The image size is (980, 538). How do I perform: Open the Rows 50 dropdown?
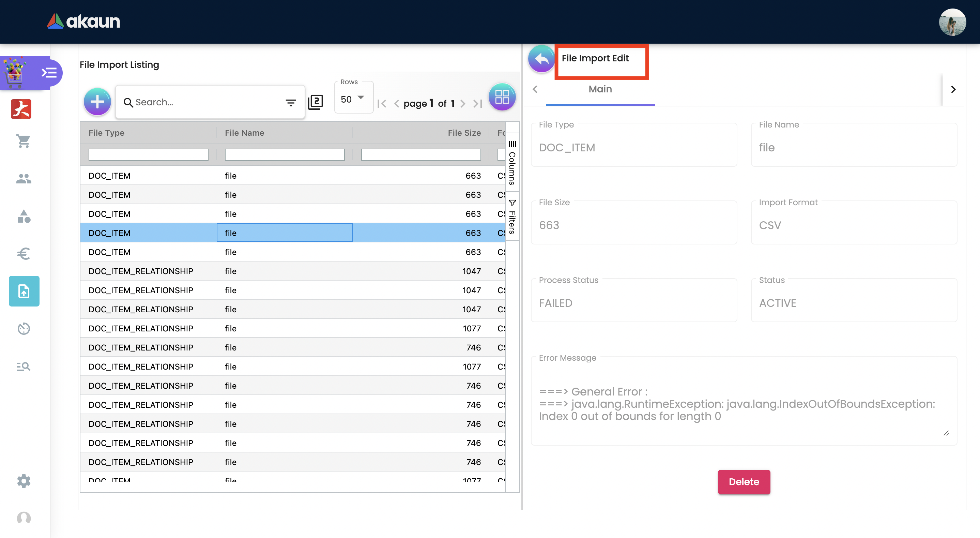point(353,99)
